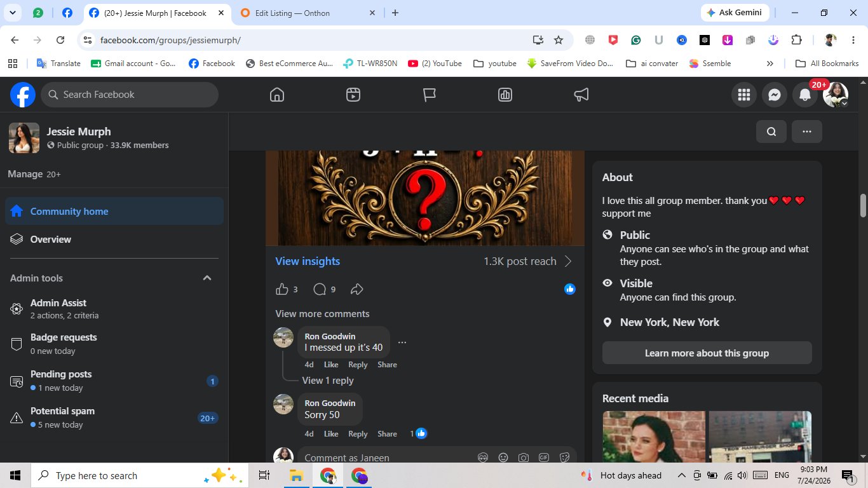Screen dimensions: 868x488
Task: Click the group search magnifier button
Action: [x=771, y=132]
